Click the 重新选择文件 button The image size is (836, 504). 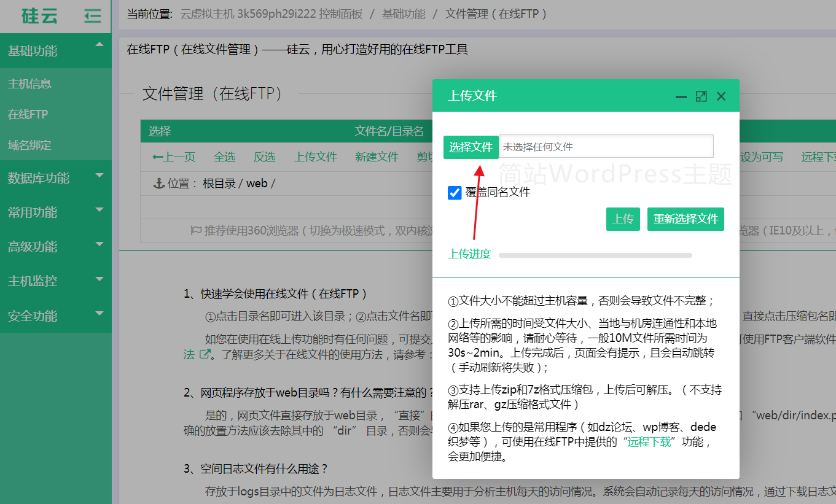click(686, 219)
